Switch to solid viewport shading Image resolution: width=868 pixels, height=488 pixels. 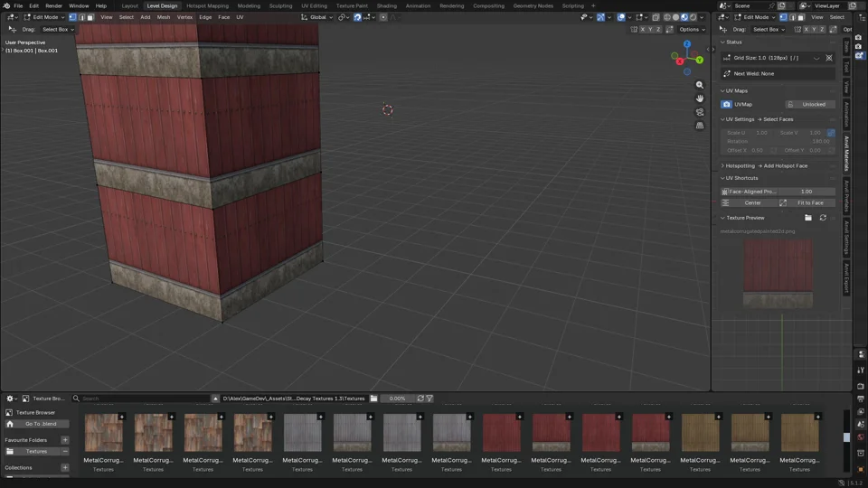pyautogui.click(x=675, y=17)
